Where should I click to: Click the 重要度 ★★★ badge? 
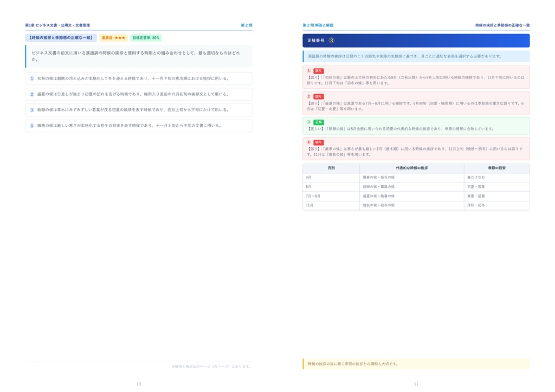(113, 38)
